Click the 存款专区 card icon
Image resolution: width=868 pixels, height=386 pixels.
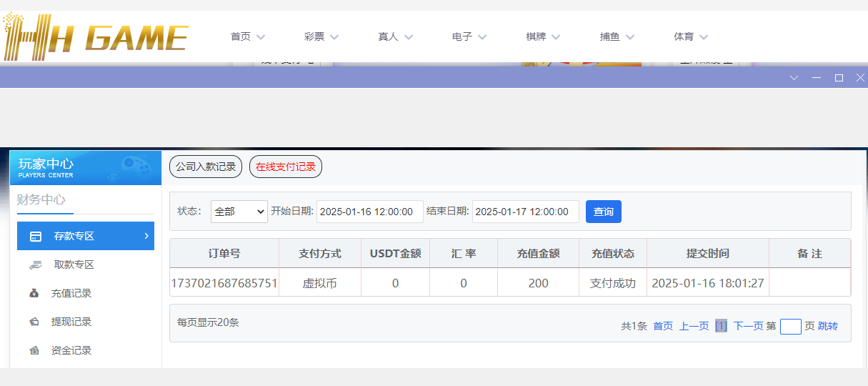36,237
